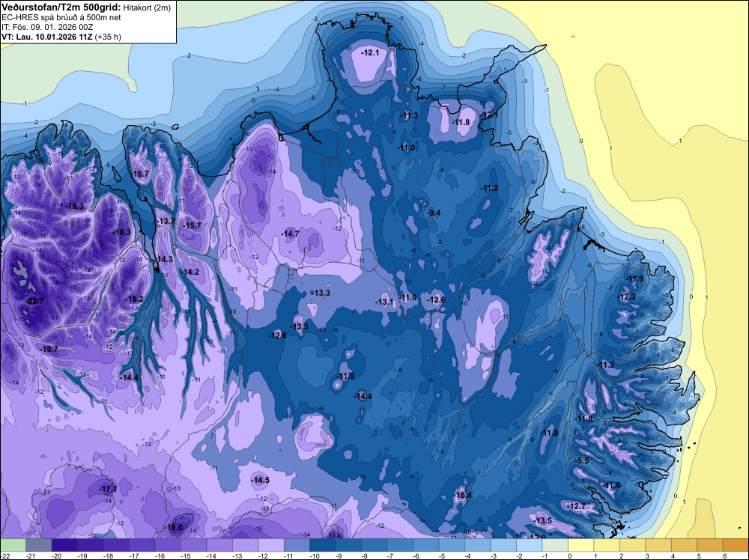749x560 pixels.
Task: Select the orange legend swatch between 5 and 6
Action: [x=711, y=545]
